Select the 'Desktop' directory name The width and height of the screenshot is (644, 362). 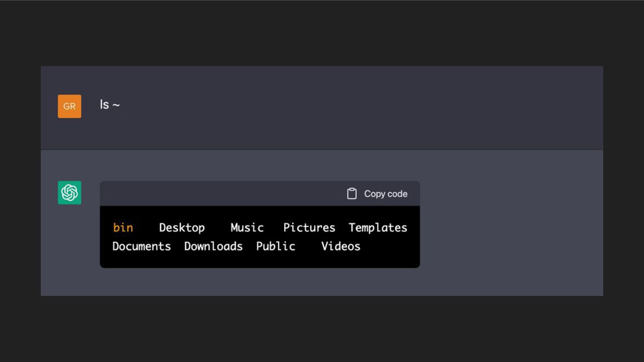182,228
